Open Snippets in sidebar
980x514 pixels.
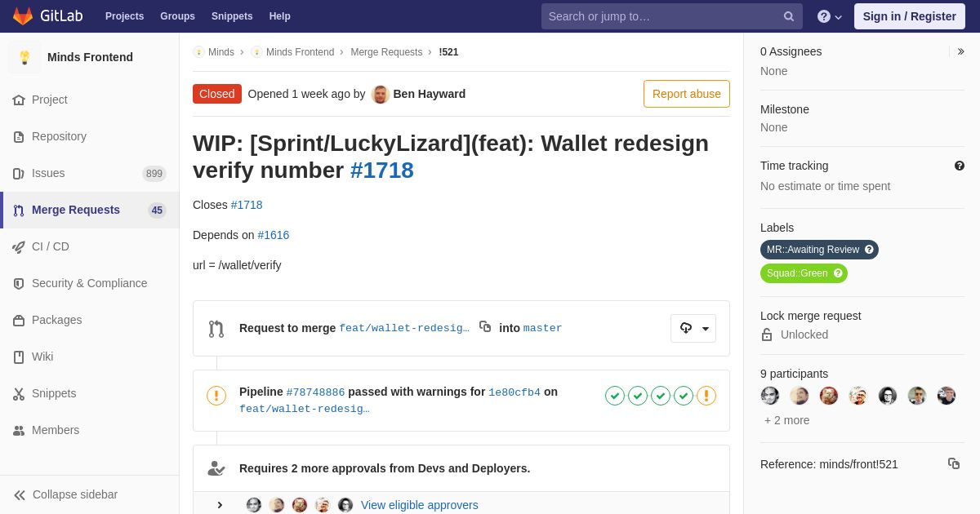(x=90, y=393)
